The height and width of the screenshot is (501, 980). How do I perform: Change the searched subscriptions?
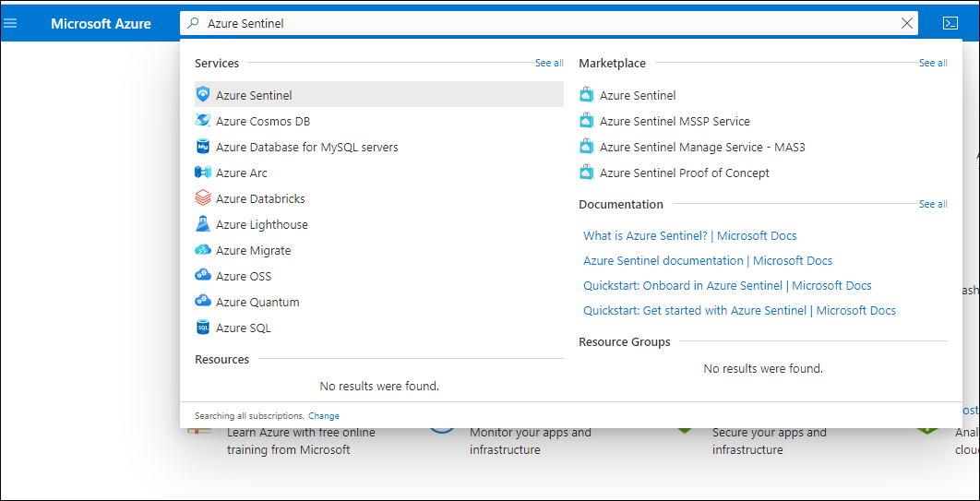click(324, 415)
